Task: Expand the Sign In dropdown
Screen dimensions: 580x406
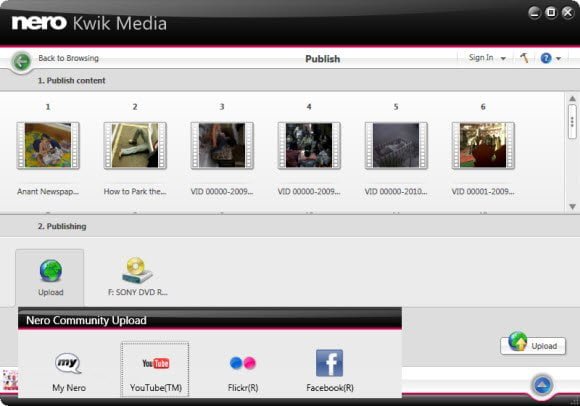Action: [x=487, y=58]
